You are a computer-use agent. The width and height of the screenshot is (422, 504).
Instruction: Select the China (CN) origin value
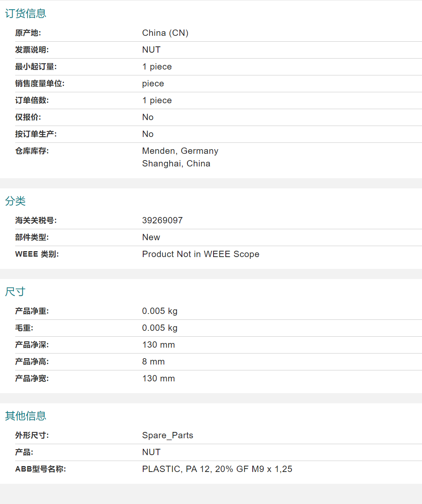point(165,33)
